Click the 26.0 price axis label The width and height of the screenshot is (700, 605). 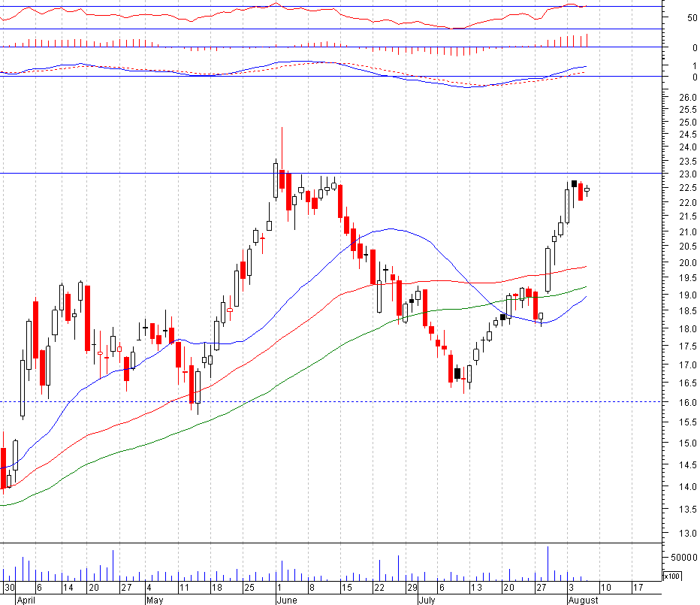pyautogui.click(x=687, y=98)
